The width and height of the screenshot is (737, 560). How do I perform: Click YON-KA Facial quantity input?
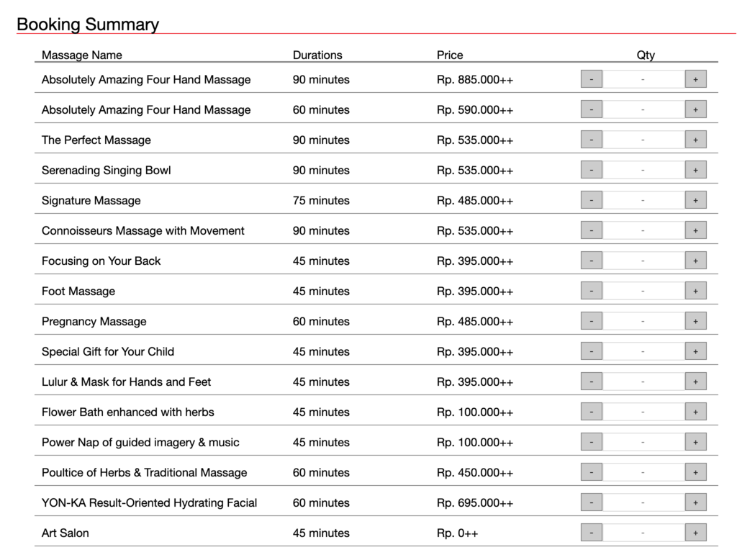[643, 502]
